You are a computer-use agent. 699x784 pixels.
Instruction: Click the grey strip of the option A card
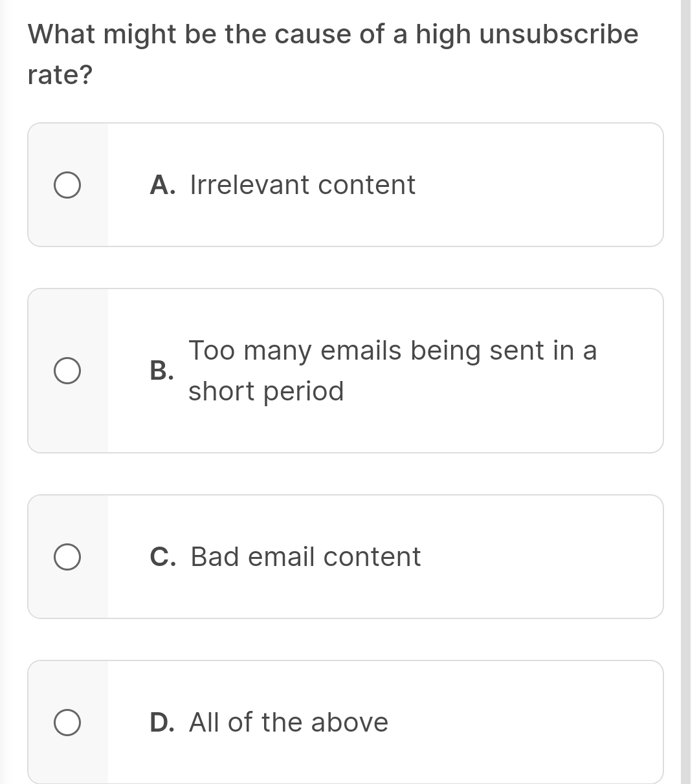pyautogui.click(x=94, y=220)
